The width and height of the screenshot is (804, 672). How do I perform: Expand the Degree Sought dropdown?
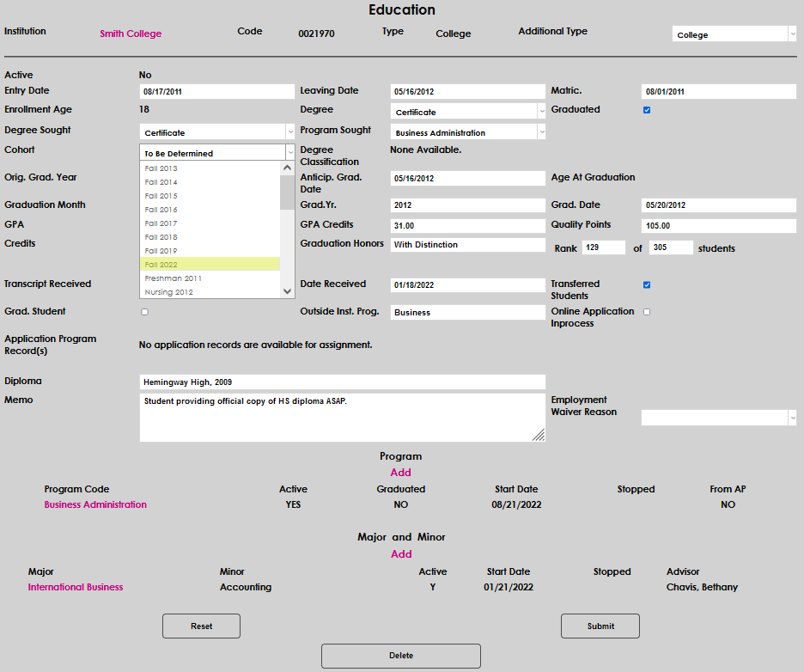coord(216,132)
